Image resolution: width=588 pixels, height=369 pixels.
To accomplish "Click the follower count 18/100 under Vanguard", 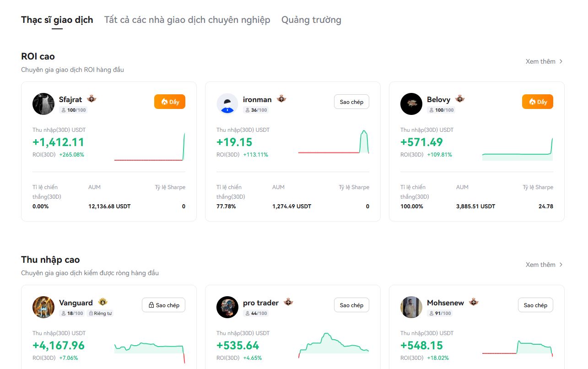I will [72, 313].
